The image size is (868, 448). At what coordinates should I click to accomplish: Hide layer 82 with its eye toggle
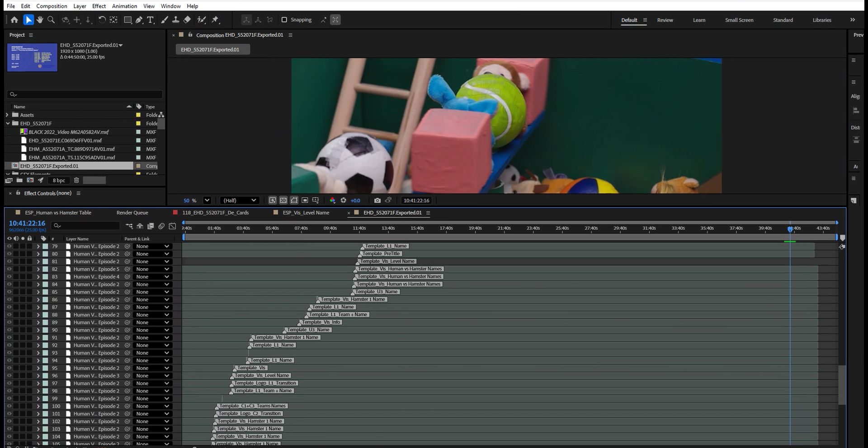(x=9, y=269)
